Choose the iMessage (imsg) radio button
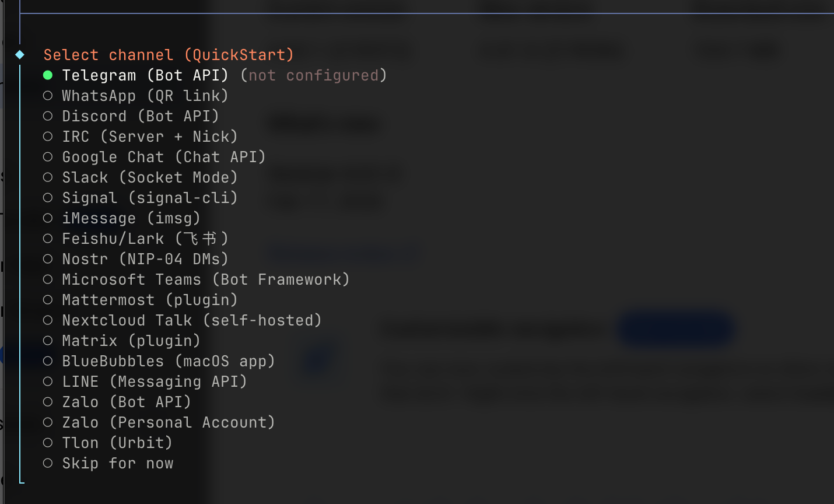834x504 pixels. 48,218
